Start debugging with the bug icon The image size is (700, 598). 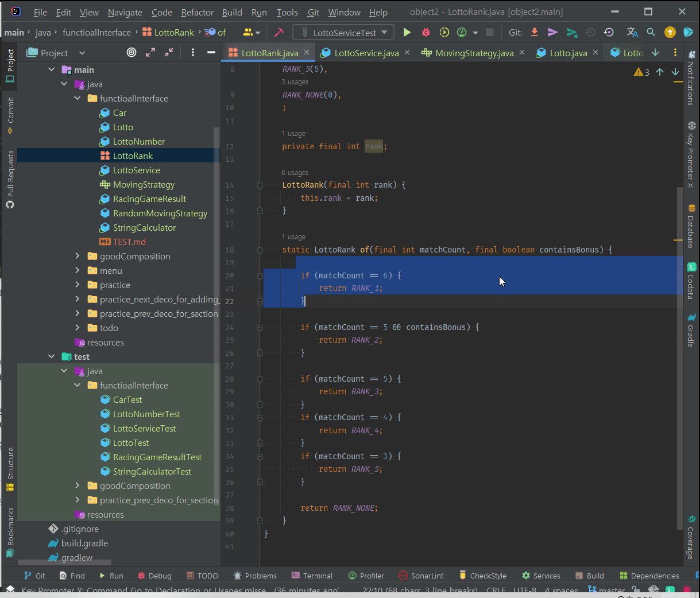pyautogui.click(x=425, y=33)
